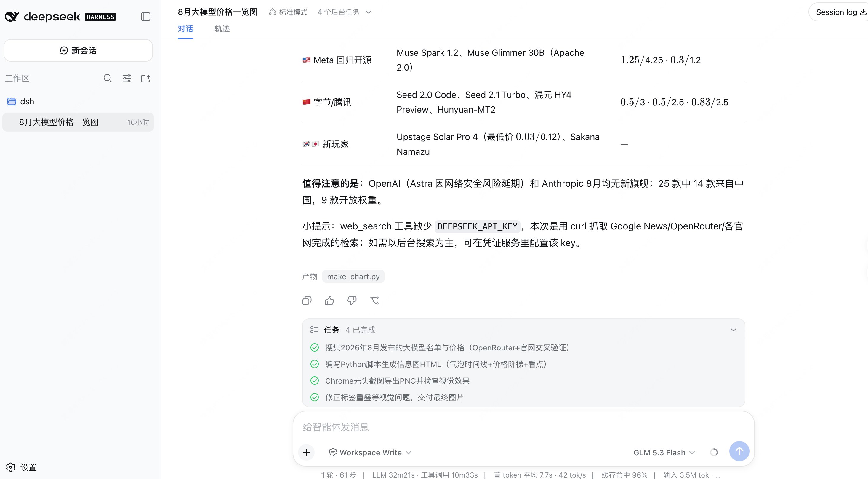Copy the assistant response

click(307, 300)
